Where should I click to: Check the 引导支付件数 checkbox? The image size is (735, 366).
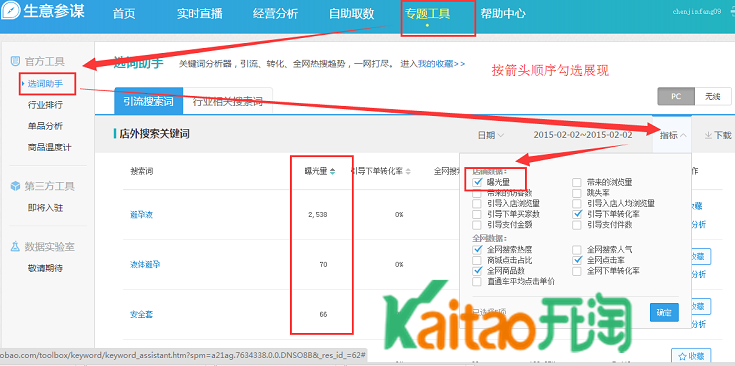click(577, 225)
